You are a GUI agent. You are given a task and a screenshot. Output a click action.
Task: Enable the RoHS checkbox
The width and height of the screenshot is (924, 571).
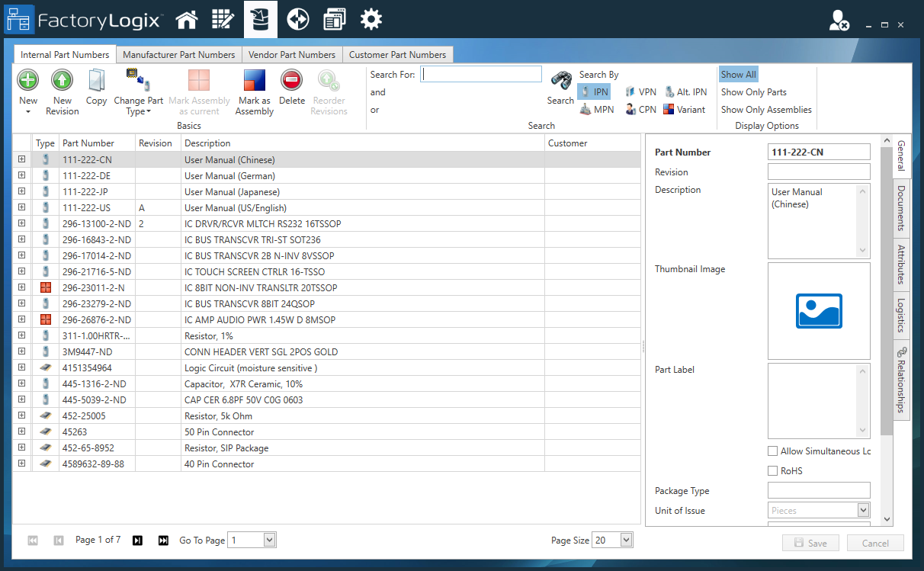[x=773, y=471]
